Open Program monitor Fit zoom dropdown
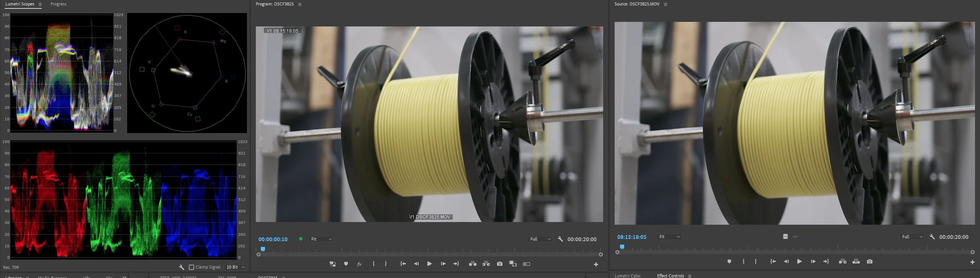 coord(321,239)
